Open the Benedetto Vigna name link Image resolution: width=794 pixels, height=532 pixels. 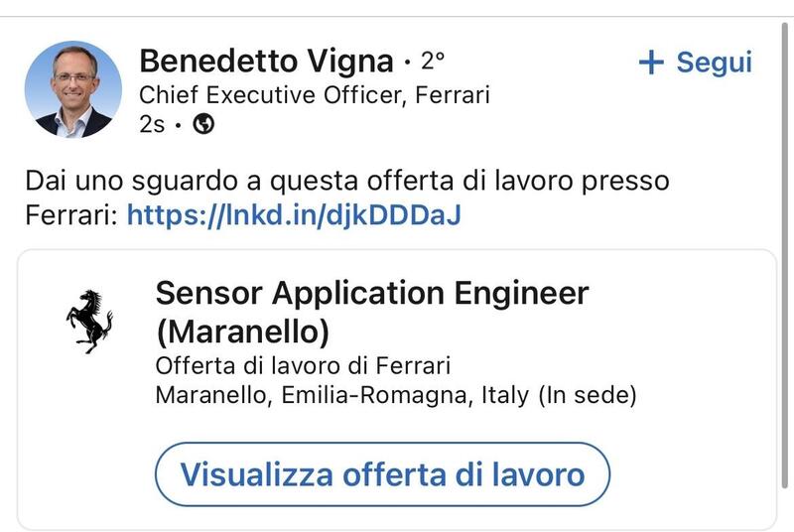266,62
